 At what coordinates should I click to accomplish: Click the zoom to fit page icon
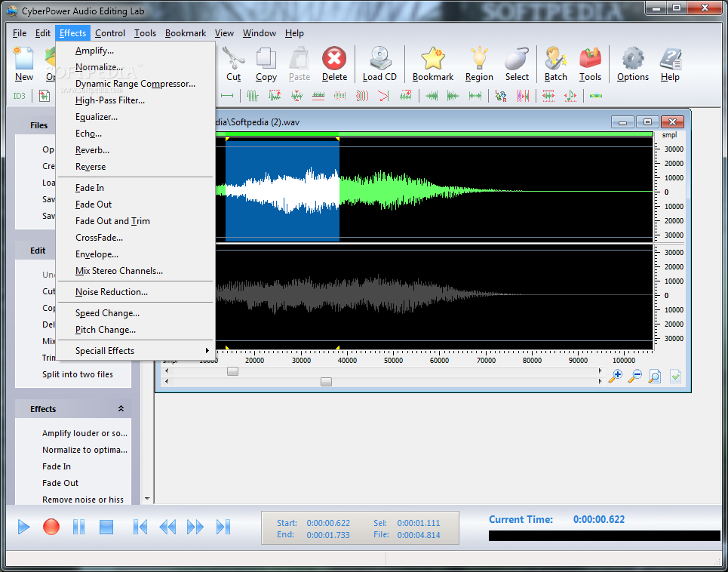pyautogui.click(x=655, y=377)
